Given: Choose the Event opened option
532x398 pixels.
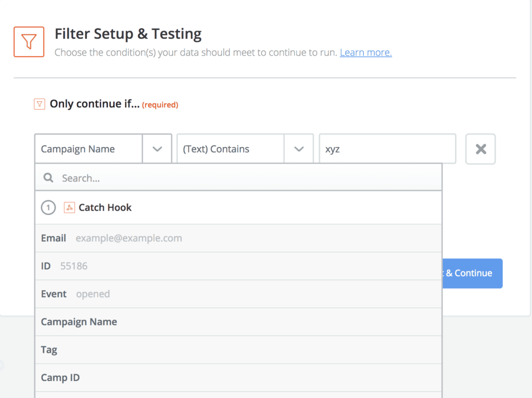Looking at the screenshot, I should (x=238, y=294).
